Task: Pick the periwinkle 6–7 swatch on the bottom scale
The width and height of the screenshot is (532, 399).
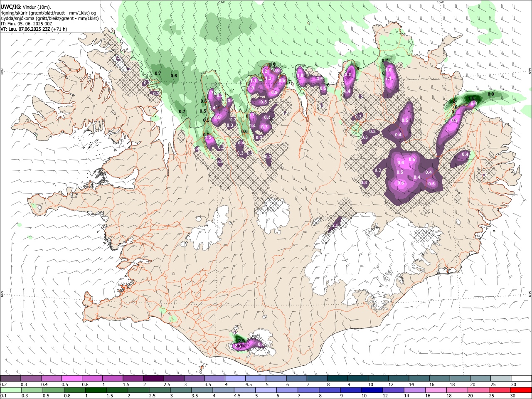Action: coord(287,390)
